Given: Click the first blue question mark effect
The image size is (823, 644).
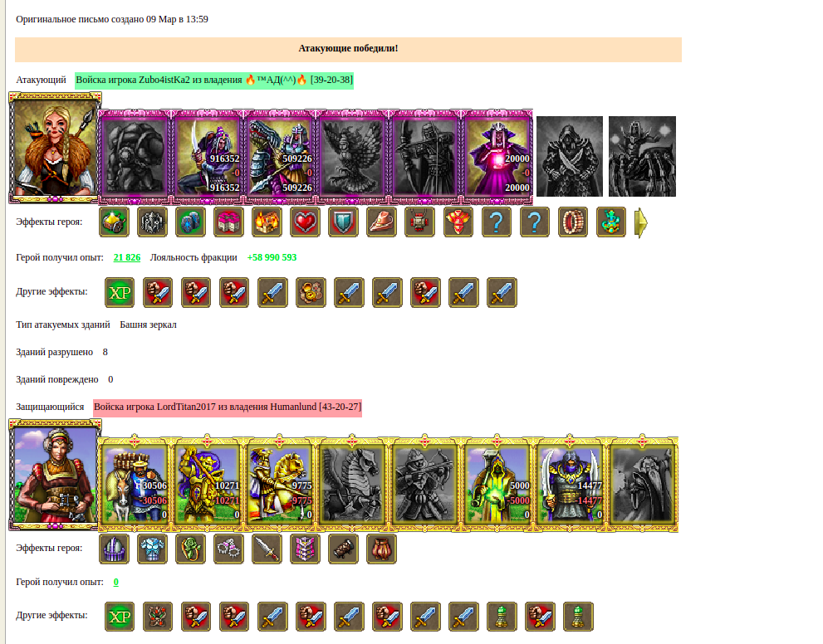Looking at the screenshot, I should 496,222.
